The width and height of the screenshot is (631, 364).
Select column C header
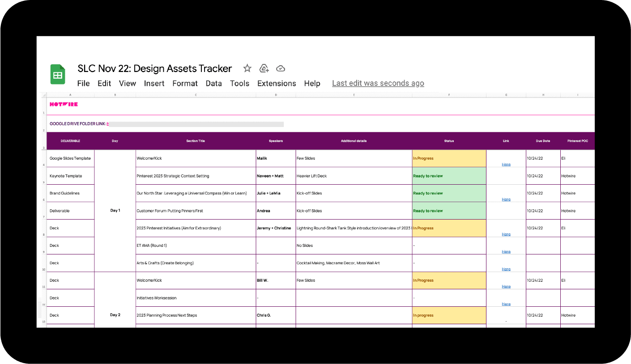click(x=196, y=95)
